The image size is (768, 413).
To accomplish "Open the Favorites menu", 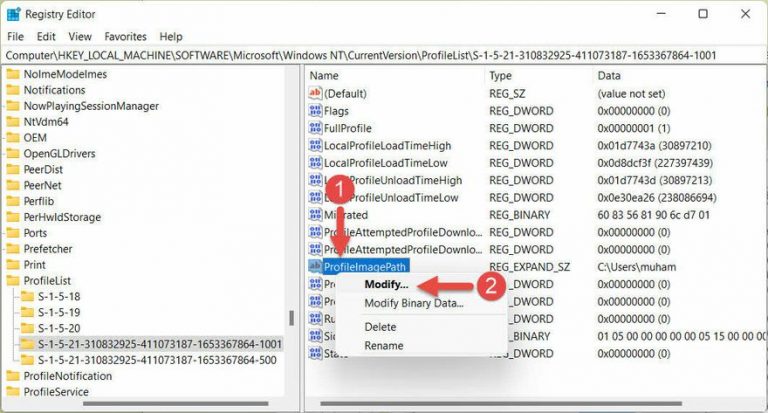I will (x=125, y=37).
